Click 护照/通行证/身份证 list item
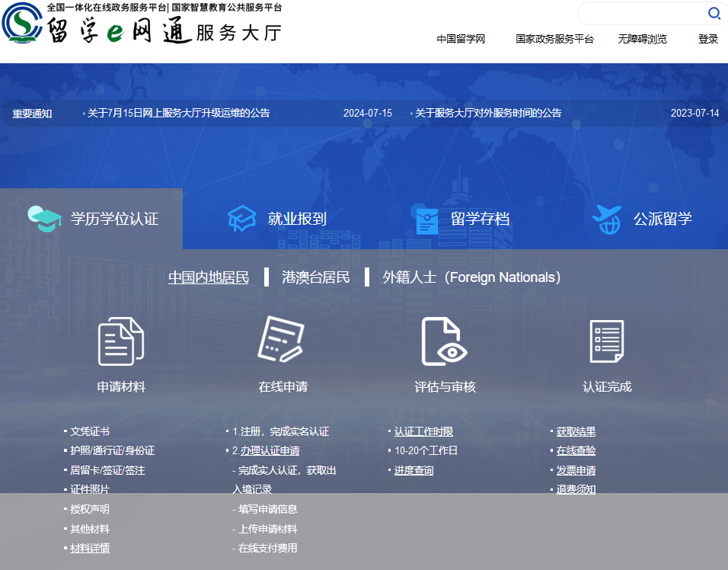 113,450
